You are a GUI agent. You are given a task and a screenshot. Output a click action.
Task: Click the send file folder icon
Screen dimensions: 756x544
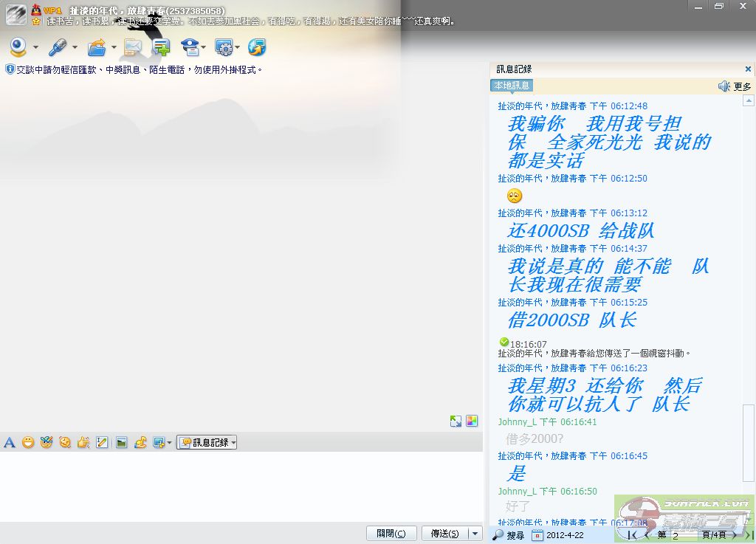(97, 48)
